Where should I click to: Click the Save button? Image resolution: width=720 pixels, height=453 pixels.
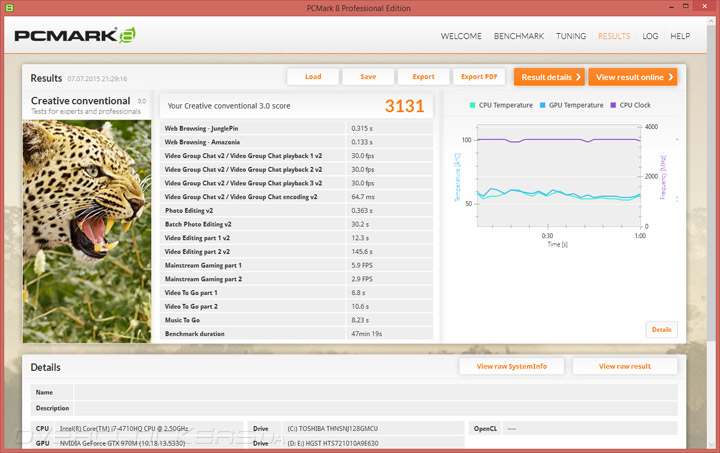[368, 77]
